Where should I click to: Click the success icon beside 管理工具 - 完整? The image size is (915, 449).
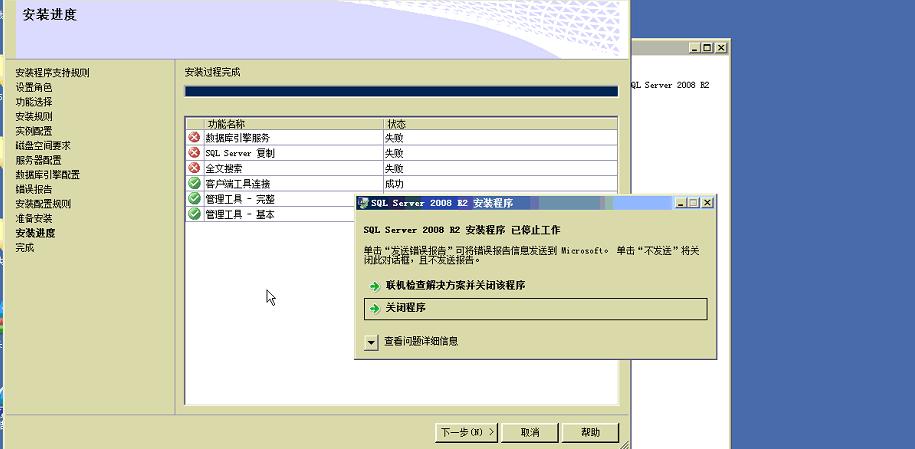pyautogui.click(x=194, y=199)
